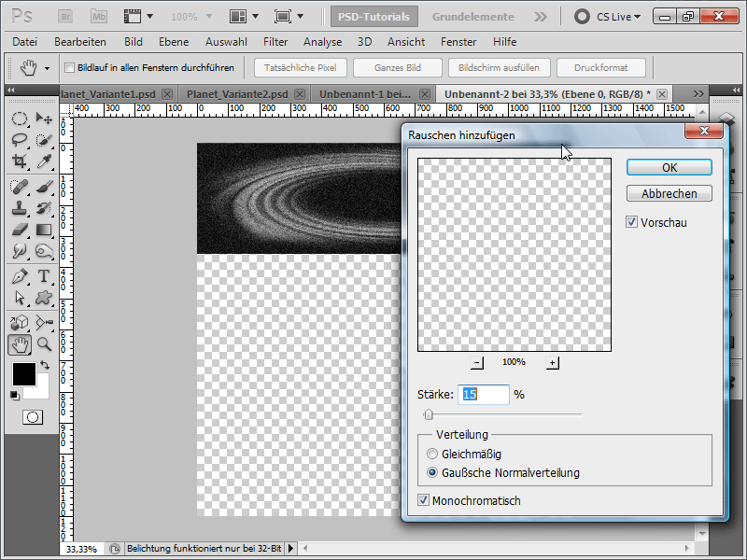Show more workspaces chevron

pos(541,17)
